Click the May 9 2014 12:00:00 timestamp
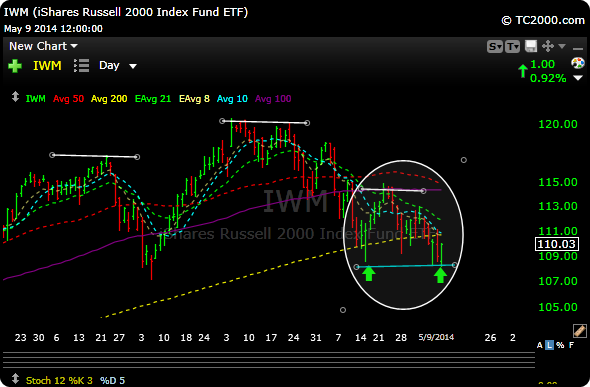This screenshot has width=590, height=387. tap(53, 29)
